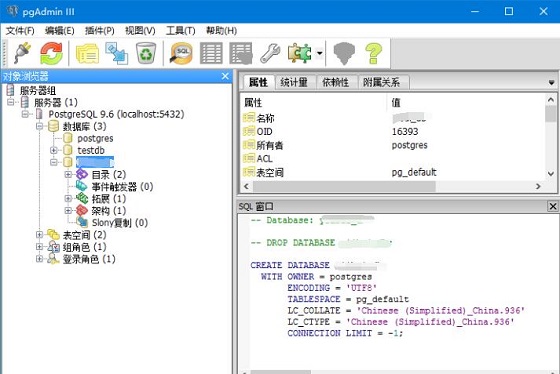Click the filtered data view icon
This screenshot has height=374, width=560.
point(241,53)
